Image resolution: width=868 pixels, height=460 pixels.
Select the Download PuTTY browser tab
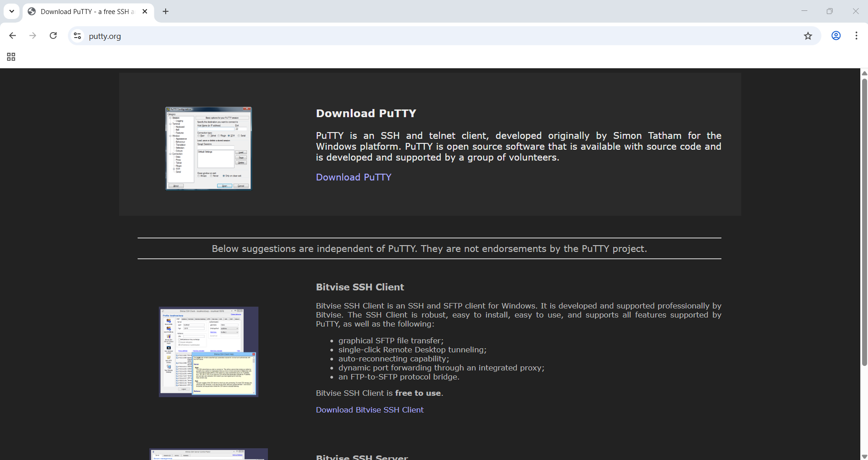(88, 12)
